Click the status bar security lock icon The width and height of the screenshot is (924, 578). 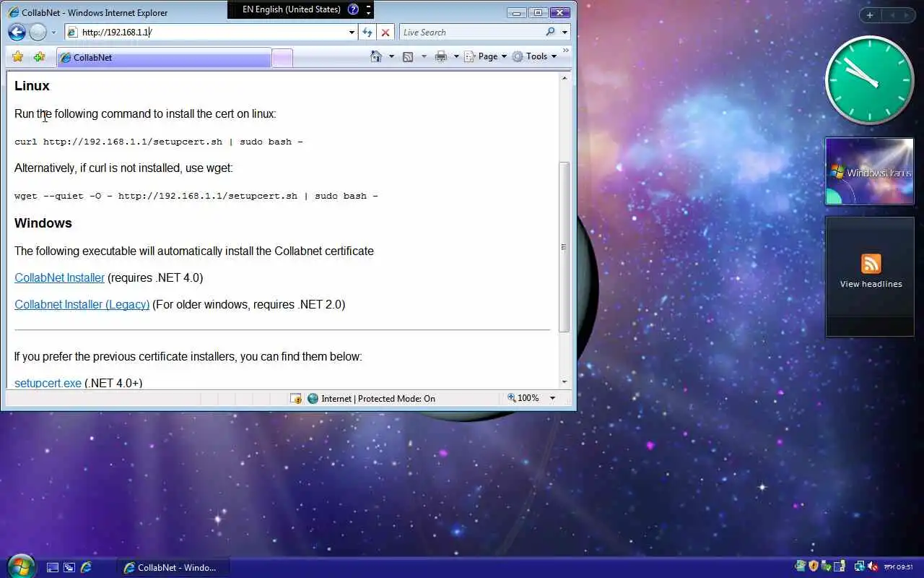[296, 398]
